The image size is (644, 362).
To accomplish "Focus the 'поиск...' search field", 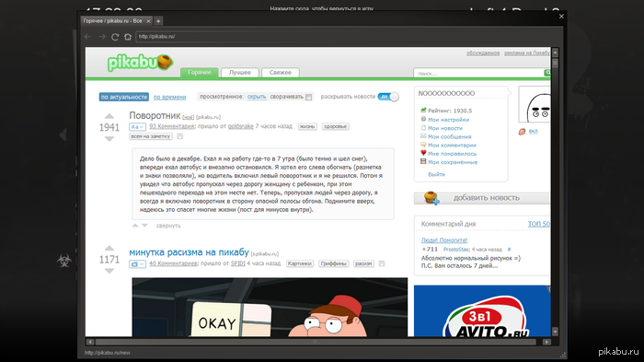I will point(478,73).
